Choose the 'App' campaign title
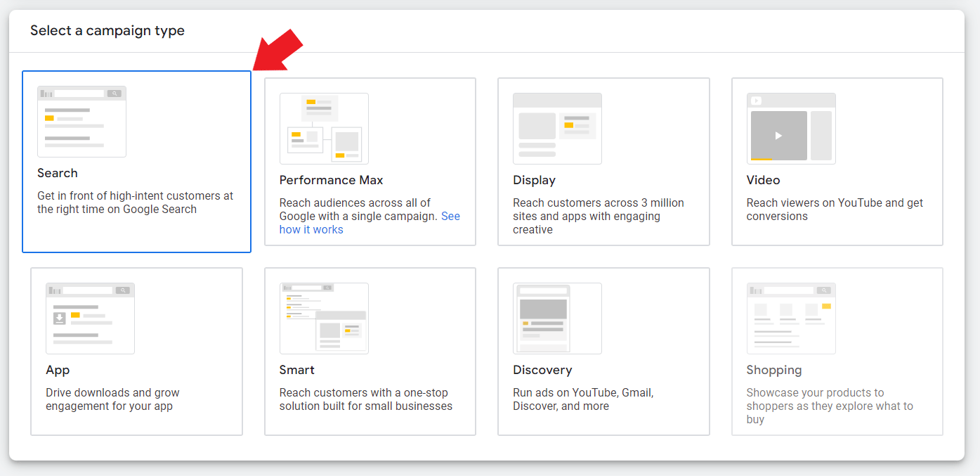 pyautogui.click(x=58, y=370)
